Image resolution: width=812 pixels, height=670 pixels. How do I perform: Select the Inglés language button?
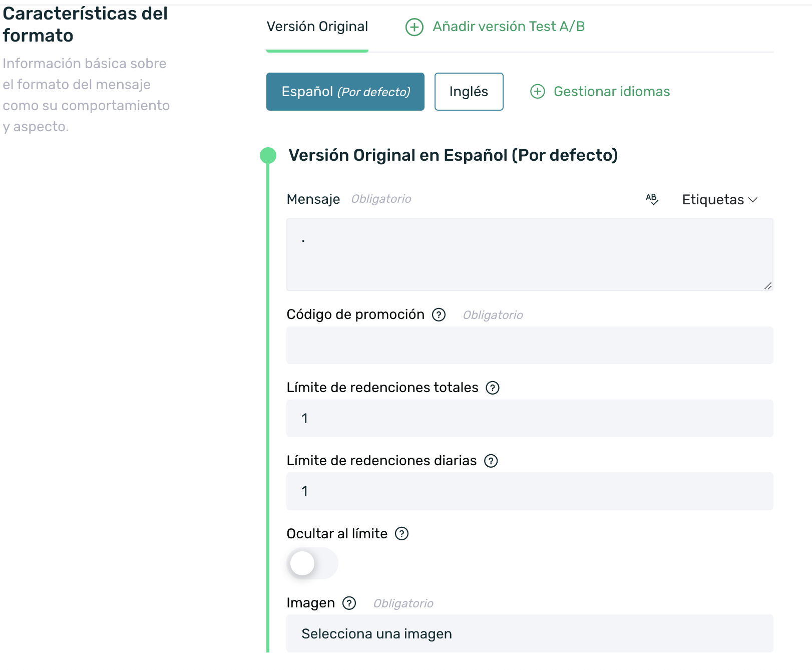tap(469, 92)
